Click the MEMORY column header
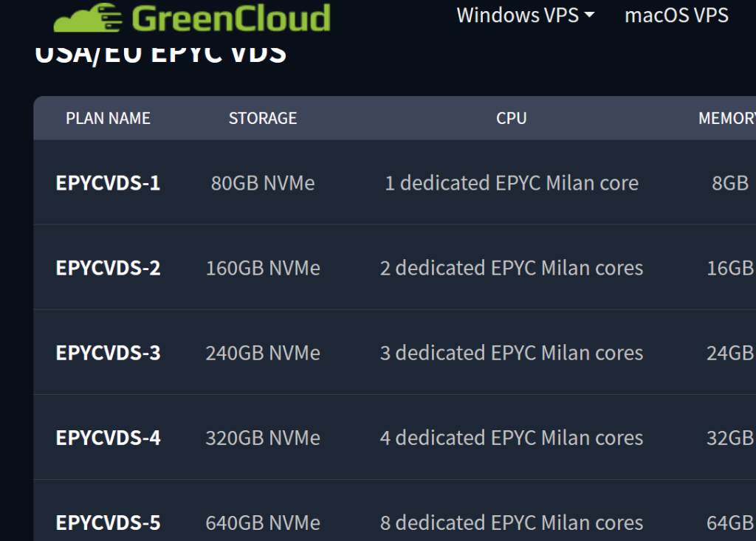 pyautogui.click(x=727, y=118)
